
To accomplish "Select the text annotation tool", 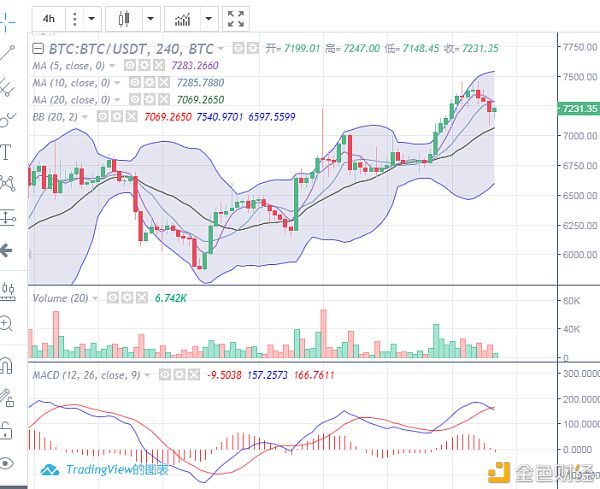I will 6,152.
